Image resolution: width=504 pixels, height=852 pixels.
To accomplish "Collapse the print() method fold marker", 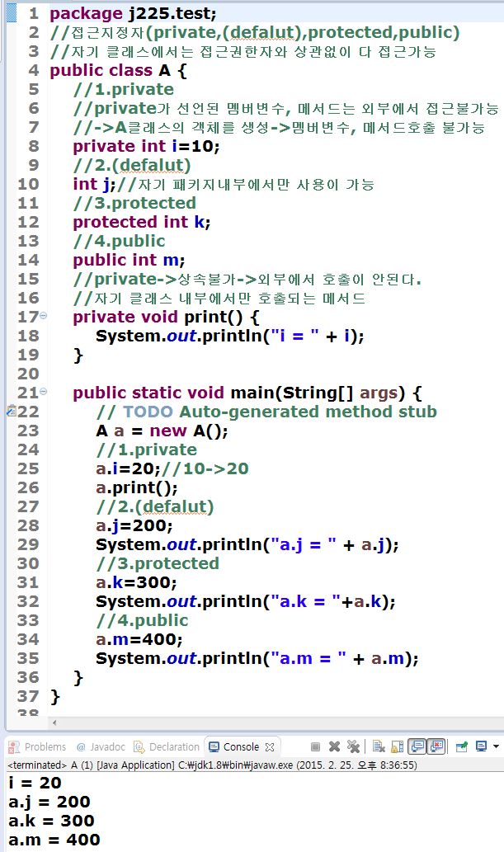I will click(x=44, y=316).
